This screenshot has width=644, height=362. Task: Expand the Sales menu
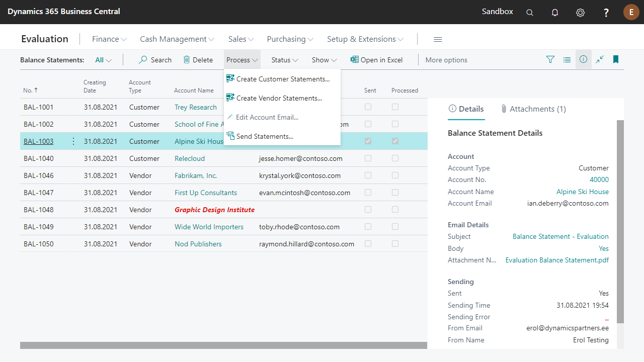(241, 39)
